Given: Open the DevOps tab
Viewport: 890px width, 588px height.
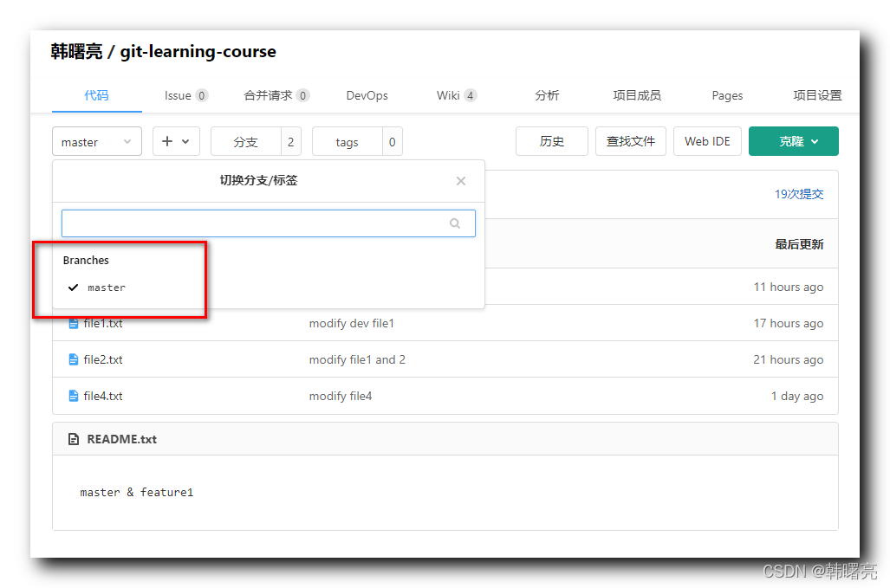Looking at the screenshot, I should 367,95.
